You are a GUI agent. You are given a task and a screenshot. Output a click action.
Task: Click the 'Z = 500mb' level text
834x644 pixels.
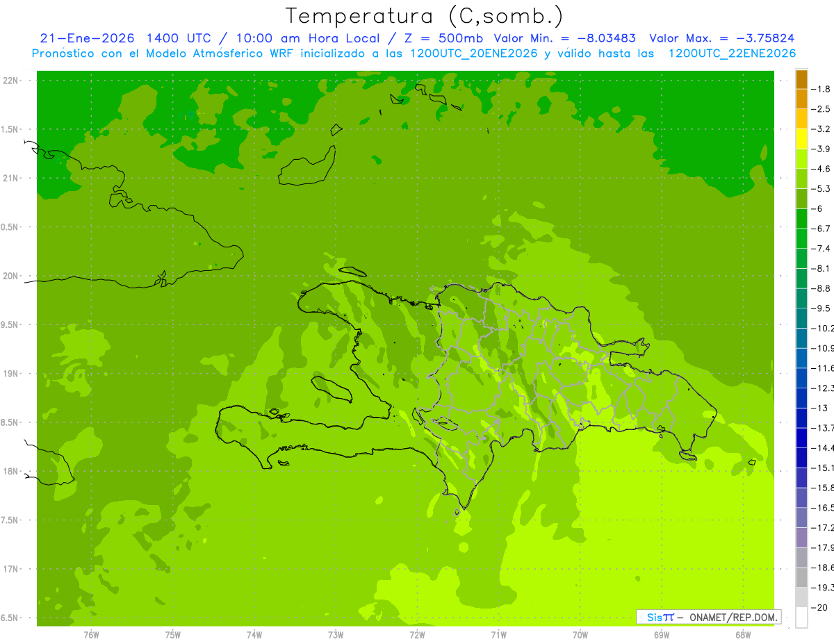coord(443,38)
